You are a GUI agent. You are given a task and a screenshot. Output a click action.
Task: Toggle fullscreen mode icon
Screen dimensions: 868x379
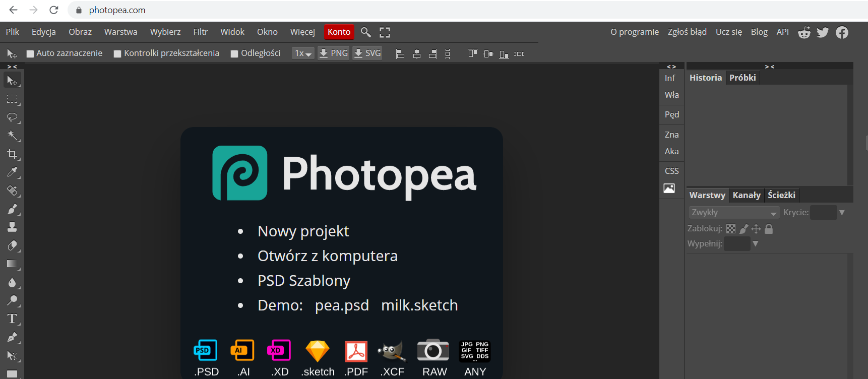pos(385,32)
